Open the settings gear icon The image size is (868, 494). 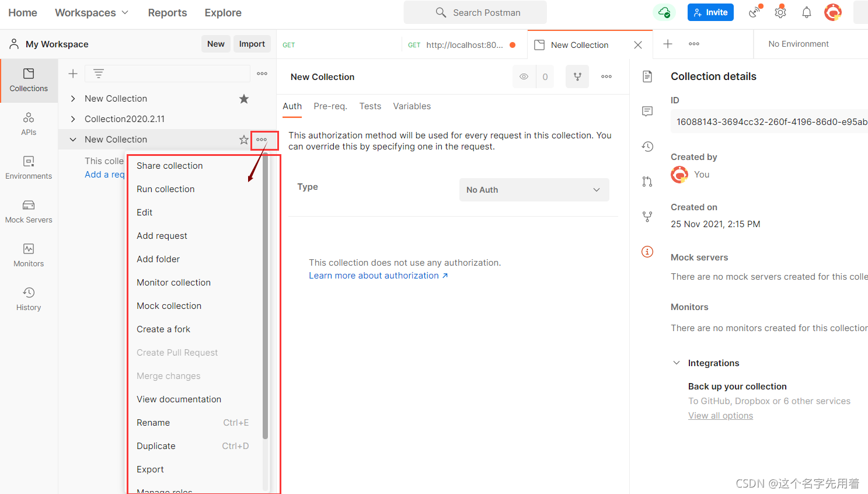pos(780,12)
